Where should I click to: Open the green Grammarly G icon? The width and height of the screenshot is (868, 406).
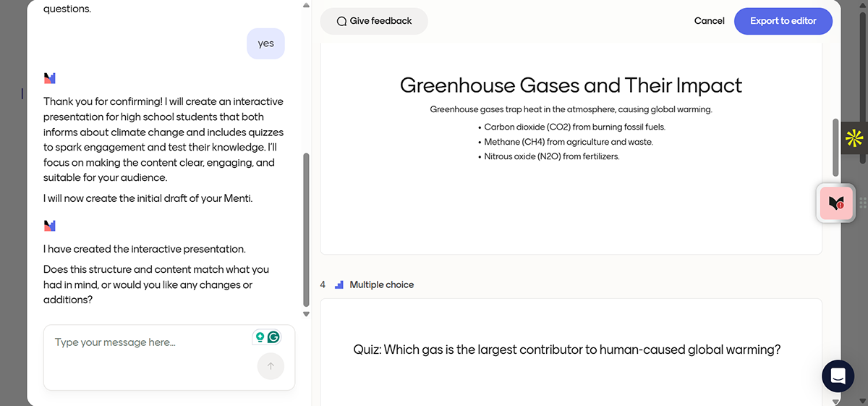pos(273,337)
